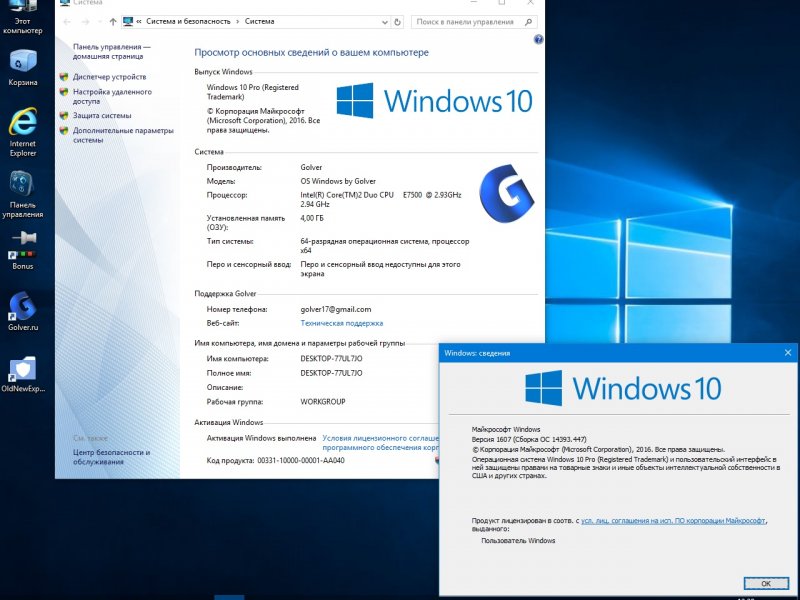Click the license terms link in winver dialog
Screen dimensions: 800x600
[x=673, y=521]
